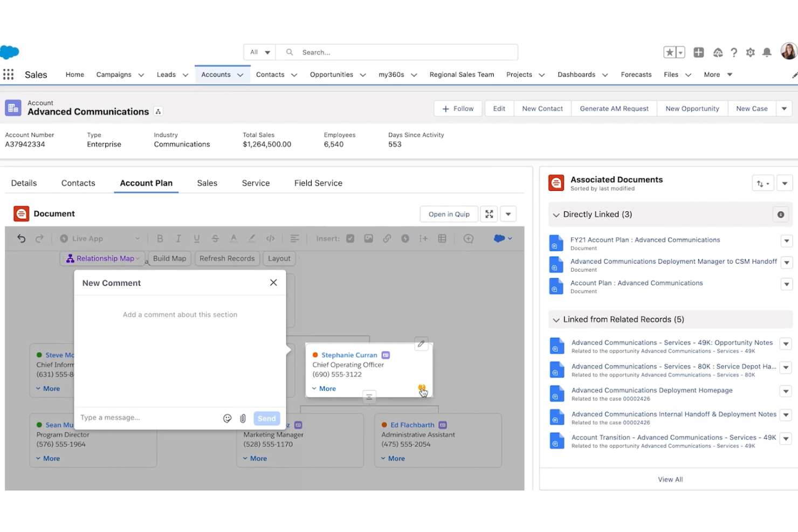798x532 pixels.
Task: View All associated documents
Action: 670,479
